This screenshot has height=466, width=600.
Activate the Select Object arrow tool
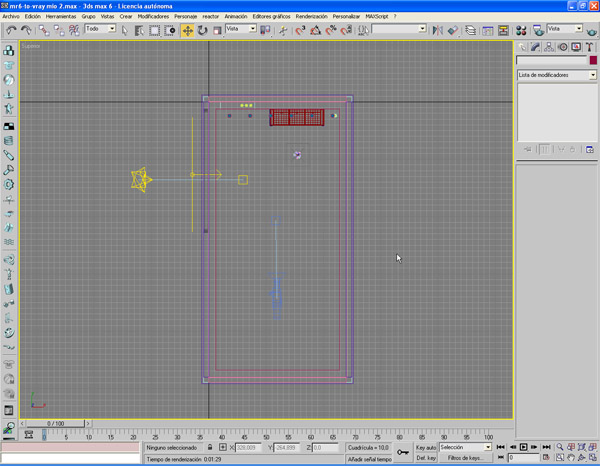(x=125, y=30)
